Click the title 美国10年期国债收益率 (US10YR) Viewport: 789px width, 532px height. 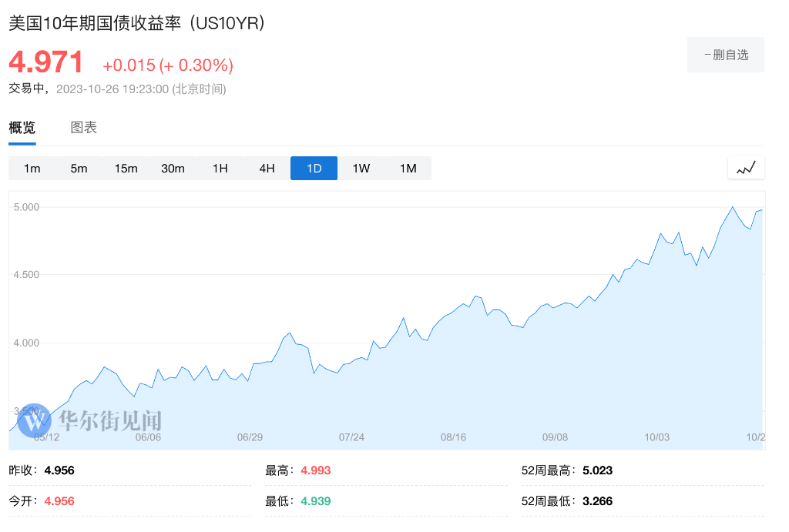click(137, 23)
